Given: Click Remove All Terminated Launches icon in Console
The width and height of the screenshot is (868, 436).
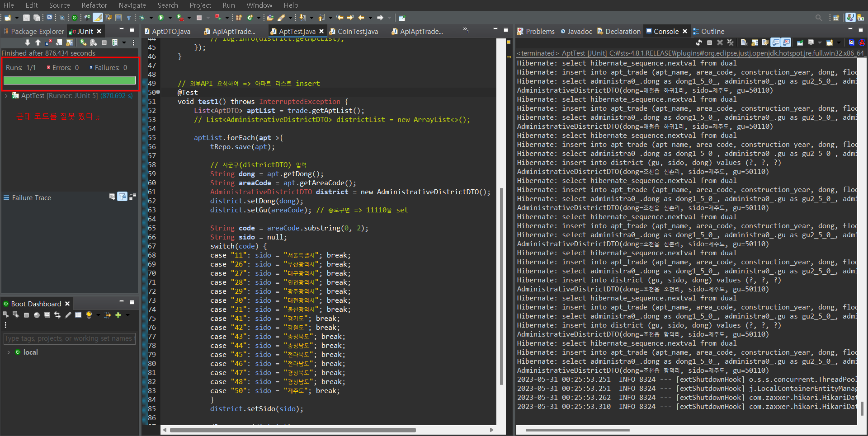Looking at the screenshot, I should coord(730,42).
